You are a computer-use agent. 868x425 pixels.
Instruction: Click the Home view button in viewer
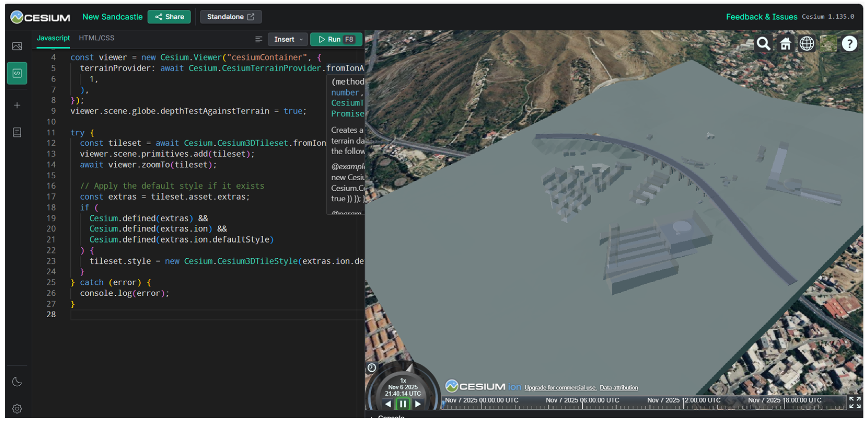[785, 44]
